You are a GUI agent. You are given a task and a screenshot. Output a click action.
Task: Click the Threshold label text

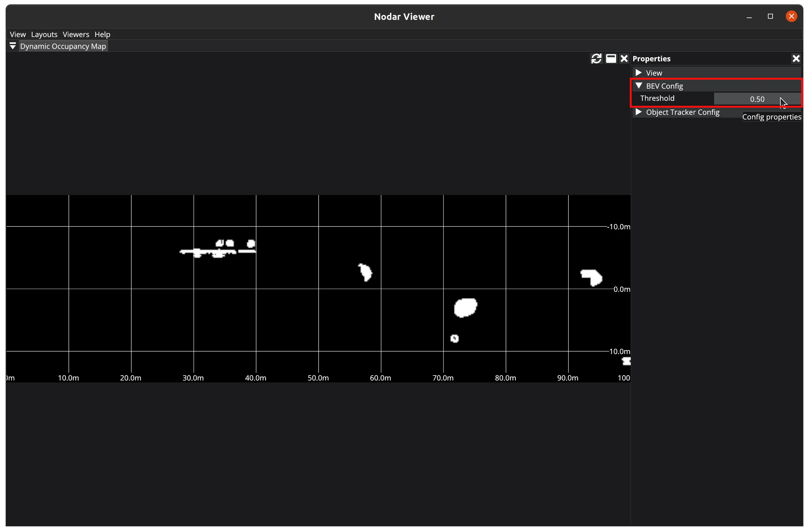point(657,98)
